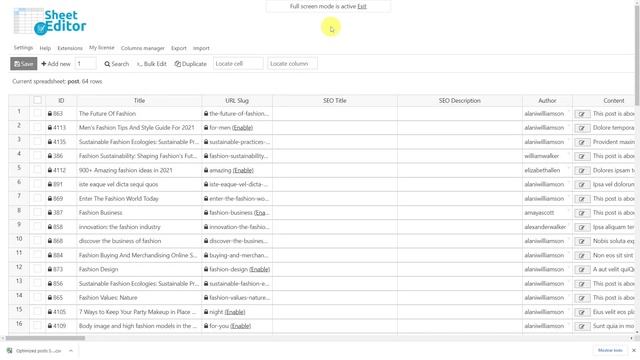Close the downloads bar

click(x=633, y=350)
